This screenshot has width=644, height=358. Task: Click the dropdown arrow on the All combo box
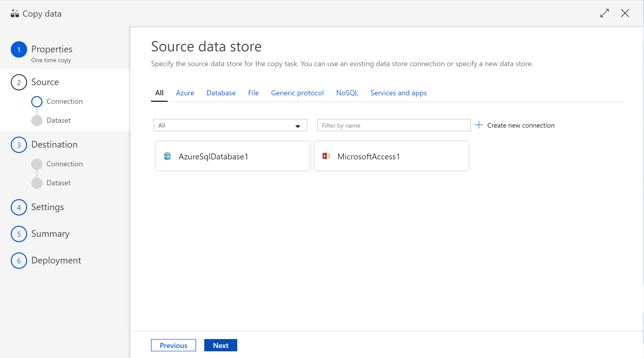298,126
